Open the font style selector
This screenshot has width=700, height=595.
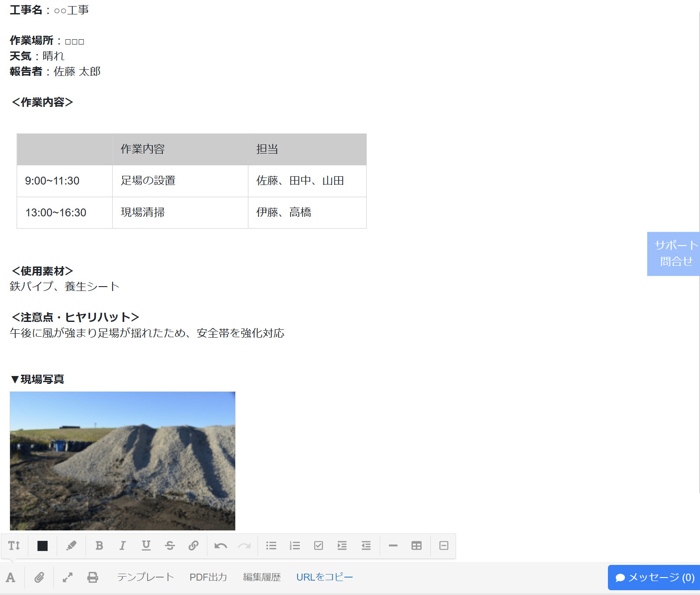coord(11,577)
